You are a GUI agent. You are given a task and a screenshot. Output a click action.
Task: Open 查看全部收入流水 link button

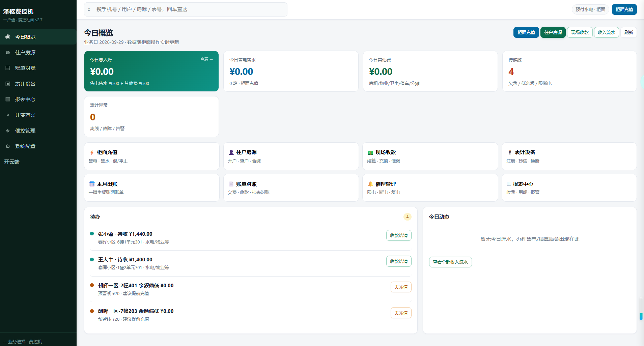click(x=450, y=262)
